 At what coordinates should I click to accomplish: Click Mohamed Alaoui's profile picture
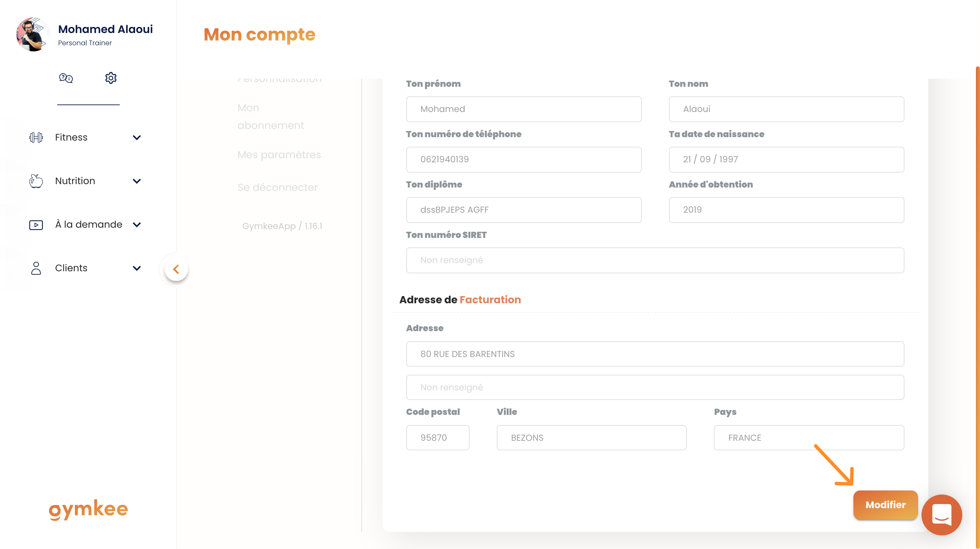click(33, 34)
